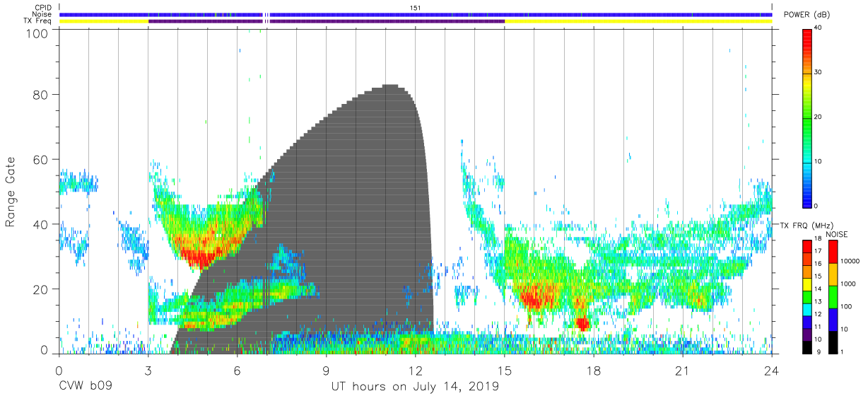This screenshot has height=401, width=868.
Task: Click the 3 hour tick on the UT axis
Action: (148, 370)
